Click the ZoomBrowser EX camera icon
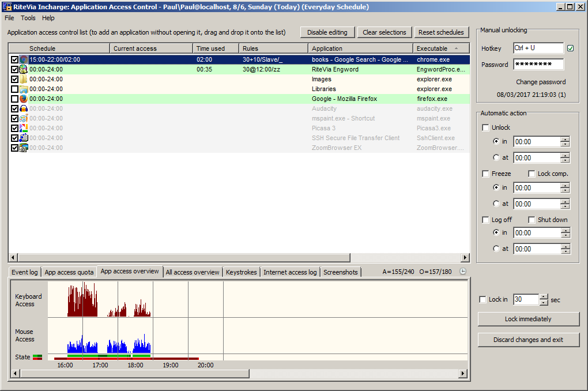The width and height of the screenshot is (588, 391). pos(24,148)
